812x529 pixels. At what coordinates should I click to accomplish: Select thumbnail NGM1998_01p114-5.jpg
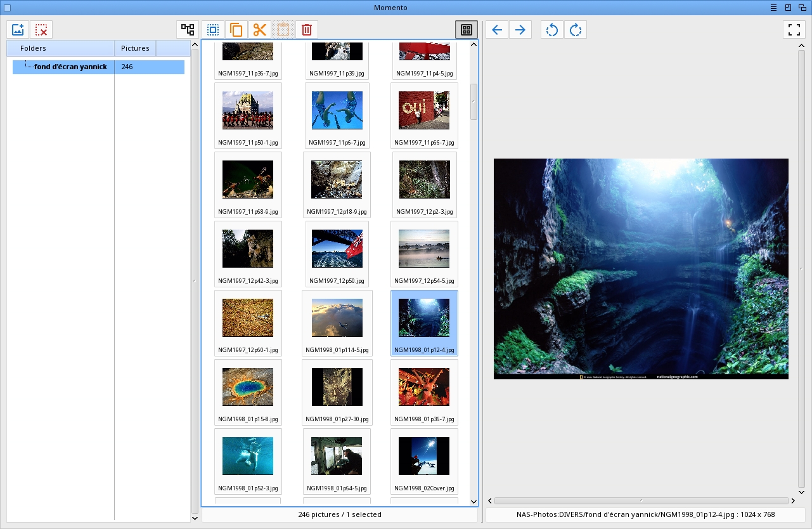point(337,323)
